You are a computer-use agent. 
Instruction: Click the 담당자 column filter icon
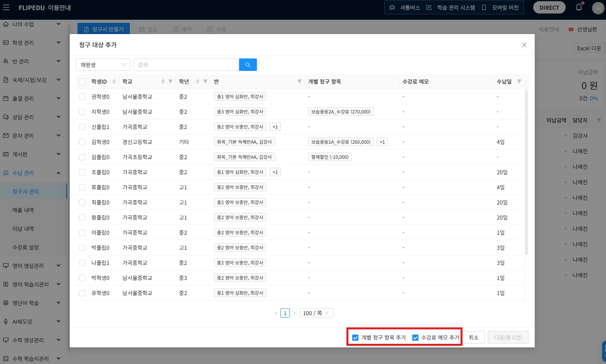599,120
